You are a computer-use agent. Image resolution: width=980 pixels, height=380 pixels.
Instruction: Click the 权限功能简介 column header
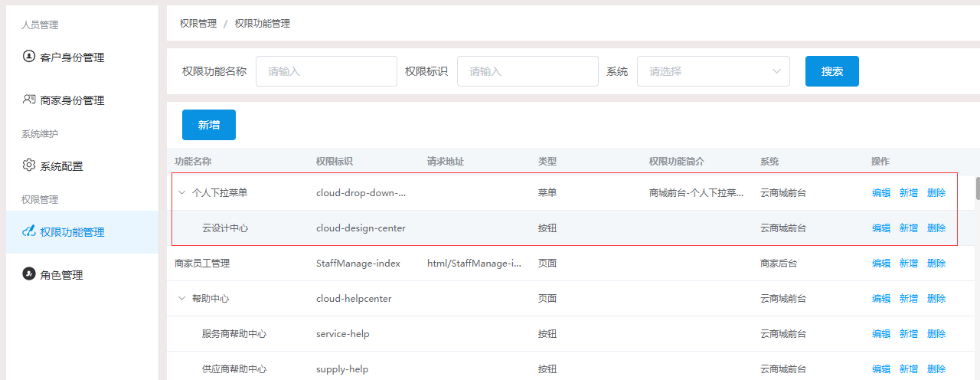677,162
